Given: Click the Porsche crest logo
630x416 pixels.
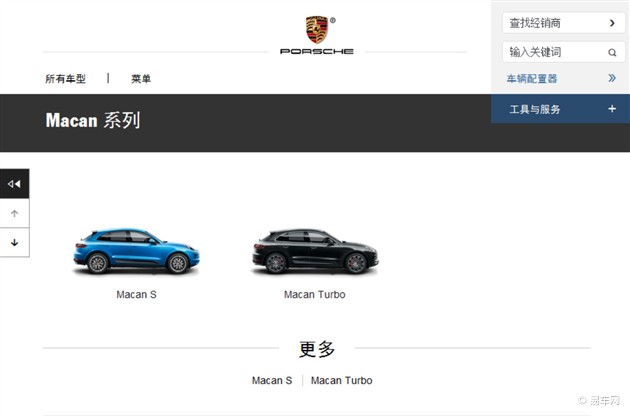Looking at the screenshot, I should (x=317, y=30).
